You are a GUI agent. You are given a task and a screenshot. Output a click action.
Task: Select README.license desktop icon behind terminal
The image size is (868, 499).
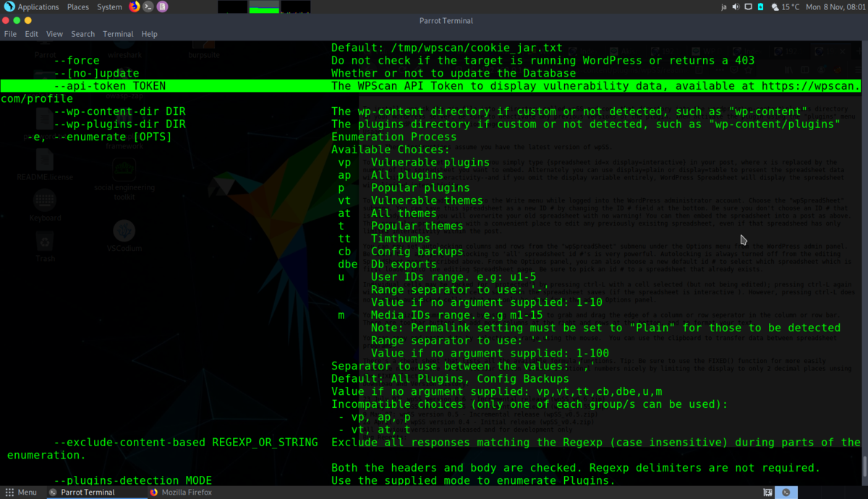[45, 166]
